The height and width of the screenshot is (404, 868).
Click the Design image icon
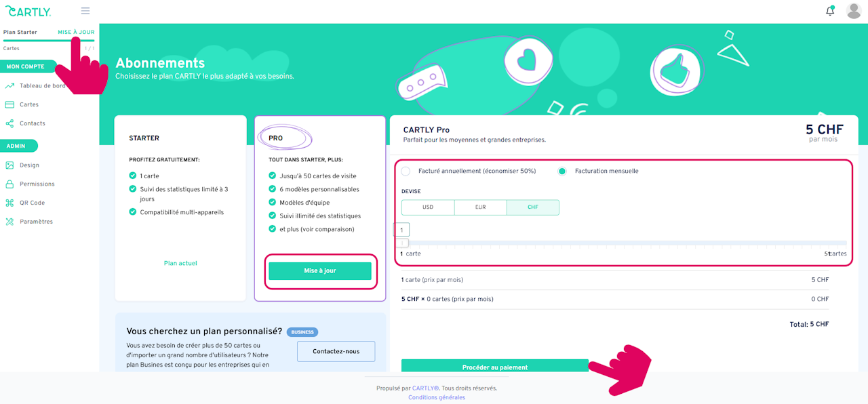(x=9, y=165)
